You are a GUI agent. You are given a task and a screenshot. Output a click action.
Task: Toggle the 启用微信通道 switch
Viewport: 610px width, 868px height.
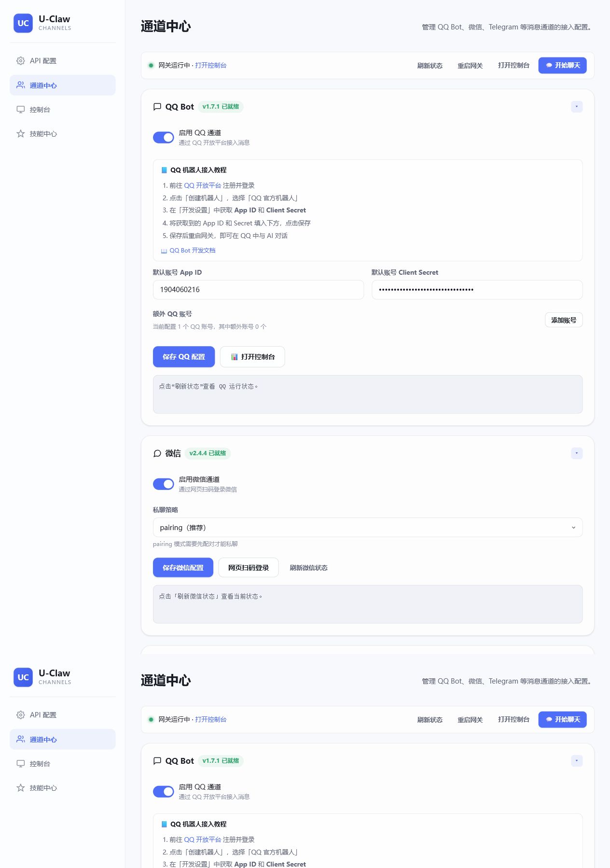[164, 484]
